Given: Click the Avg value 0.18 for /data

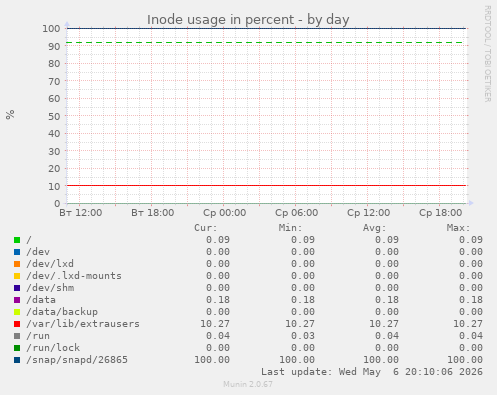Looking at the screenshot, I should (x=387, y=300).
